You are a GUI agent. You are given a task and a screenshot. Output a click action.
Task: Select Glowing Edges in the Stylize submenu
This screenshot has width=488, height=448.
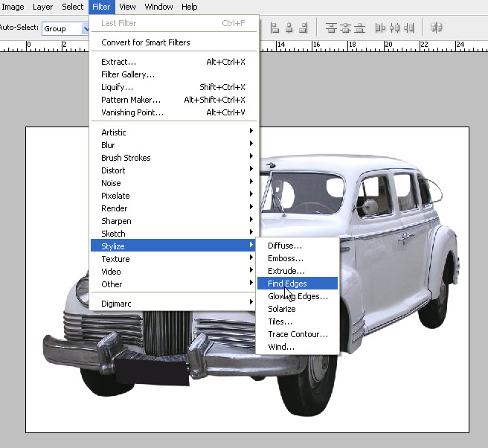(x=298, y=296)
